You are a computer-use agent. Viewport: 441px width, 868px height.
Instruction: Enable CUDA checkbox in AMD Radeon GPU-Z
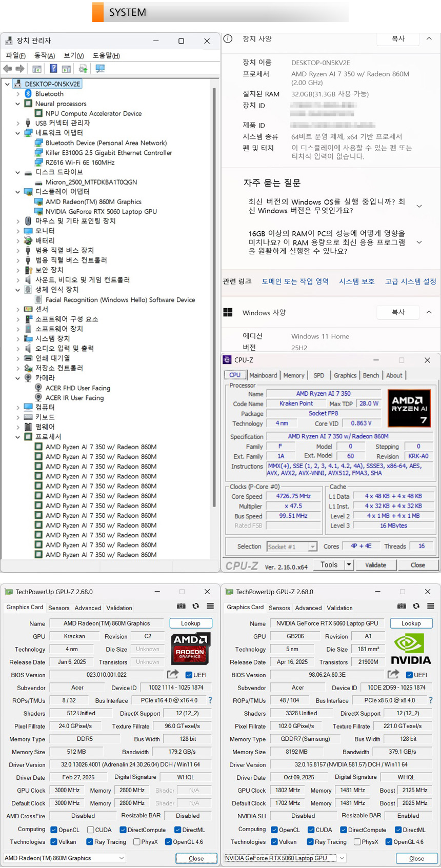[90, 830]
